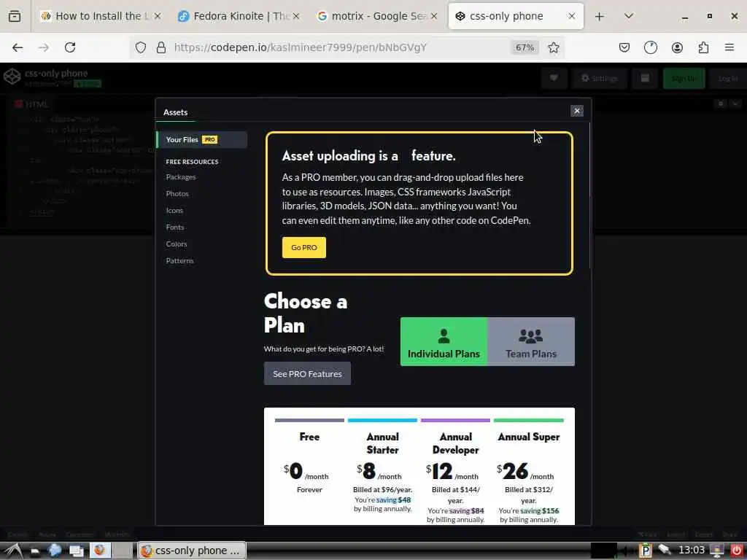Viewport: 747px width, 560px height.
Task: Click the Log In button
Action: click(727, 78)
